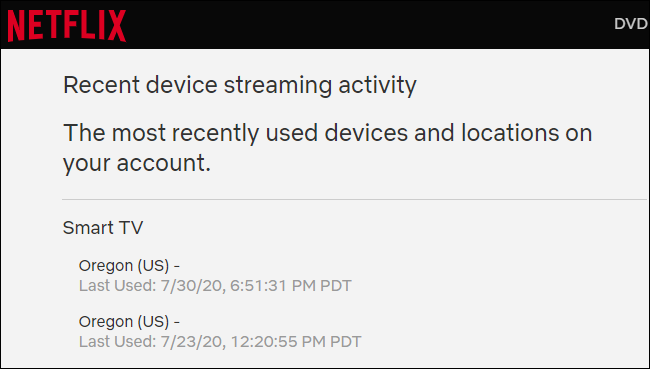Click the Last Used 7/30/20 timestamp line
Image resolution: width=650 pixels, height=369 pixels.
click(215, 286)
